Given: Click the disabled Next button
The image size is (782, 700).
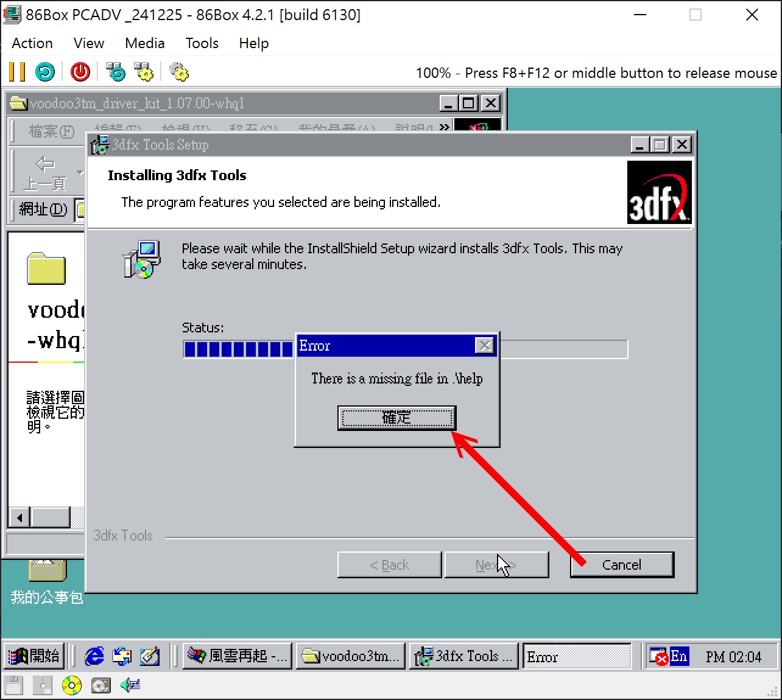Looking at the screenshot, I should tap(496, 565).
